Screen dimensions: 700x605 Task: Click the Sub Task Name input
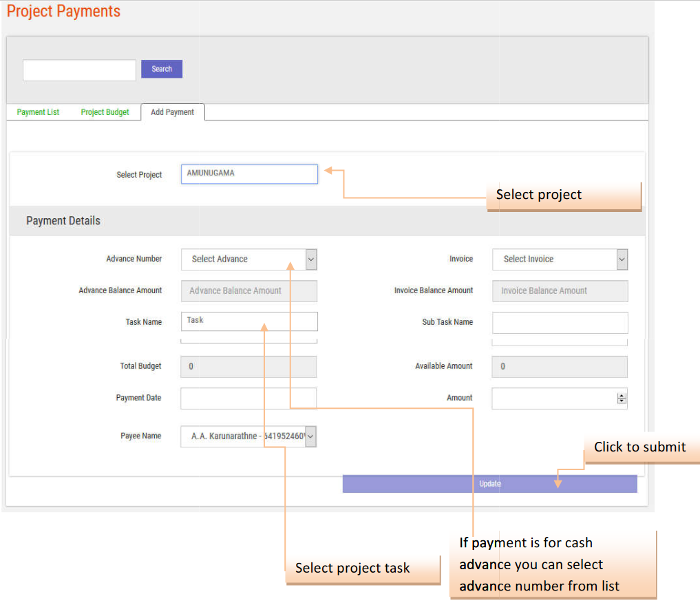(560, 322)
